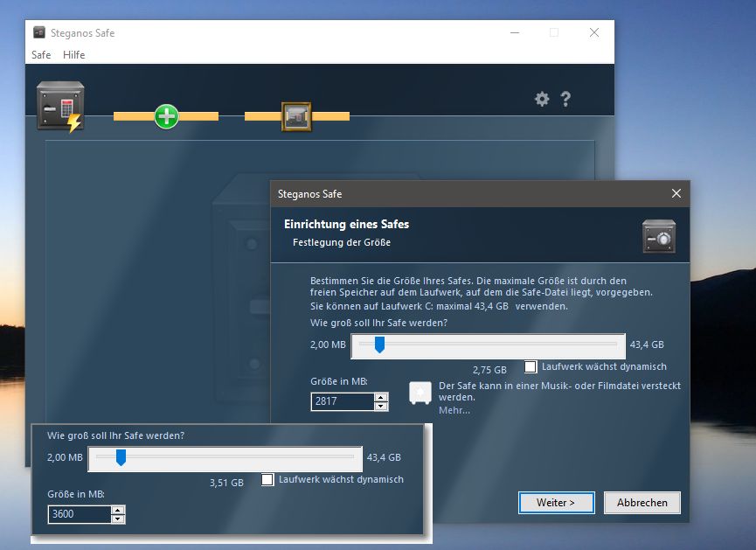The width and height of the screenshot is (756, 550).
Task: Click the green plus new safe icon
Action: pyautogui.click(x=166, y=116)
